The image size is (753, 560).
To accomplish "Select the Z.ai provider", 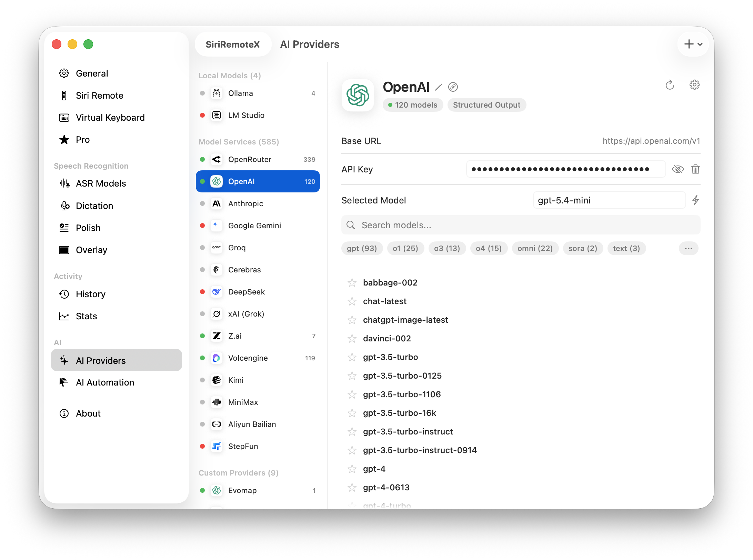I will click(258, 336).
